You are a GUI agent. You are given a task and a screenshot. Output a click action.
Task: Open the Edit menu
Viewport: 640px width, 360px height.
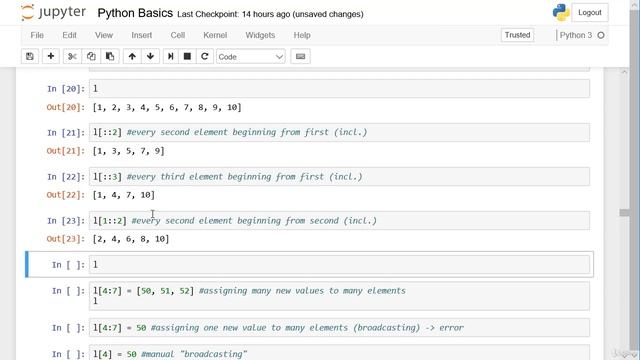pyautogui.click(x=69, y=35)
